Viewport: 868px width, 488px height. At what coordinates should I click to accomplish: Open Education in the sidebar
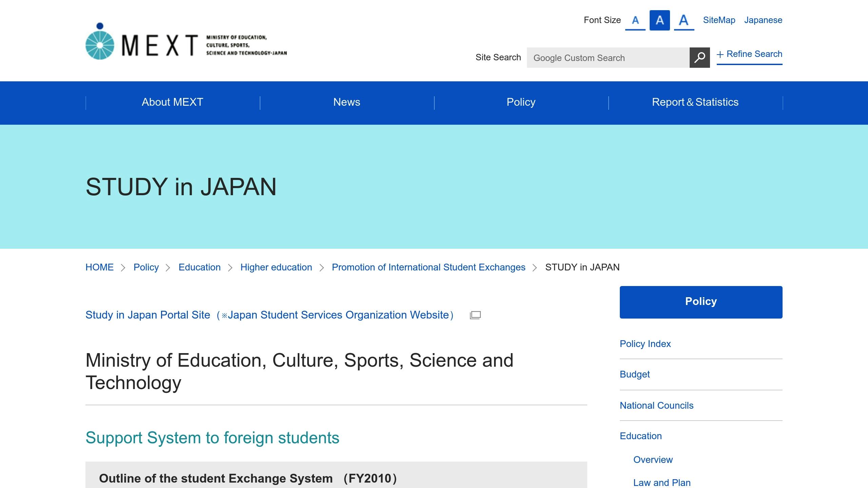pos(640,436)
